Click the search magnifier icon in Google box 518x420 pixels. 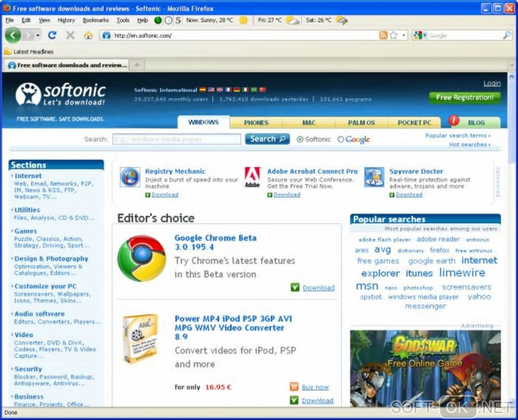[507, 35]
